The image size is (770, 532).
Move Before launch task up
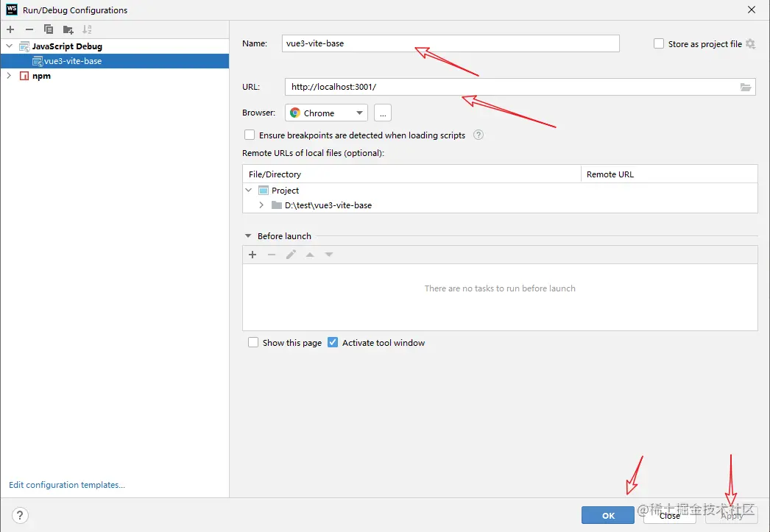point(310,254)
